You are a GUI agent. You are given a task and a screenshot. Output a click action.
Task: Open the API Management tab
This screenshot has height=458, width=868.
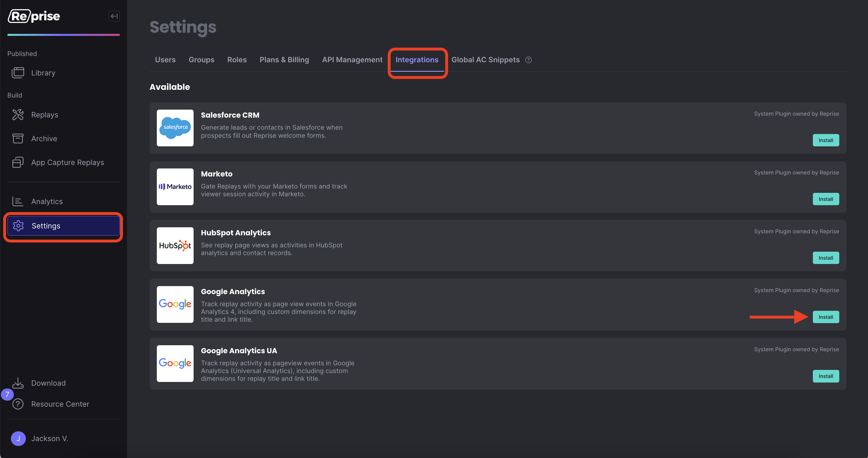[x=352, y=60]
